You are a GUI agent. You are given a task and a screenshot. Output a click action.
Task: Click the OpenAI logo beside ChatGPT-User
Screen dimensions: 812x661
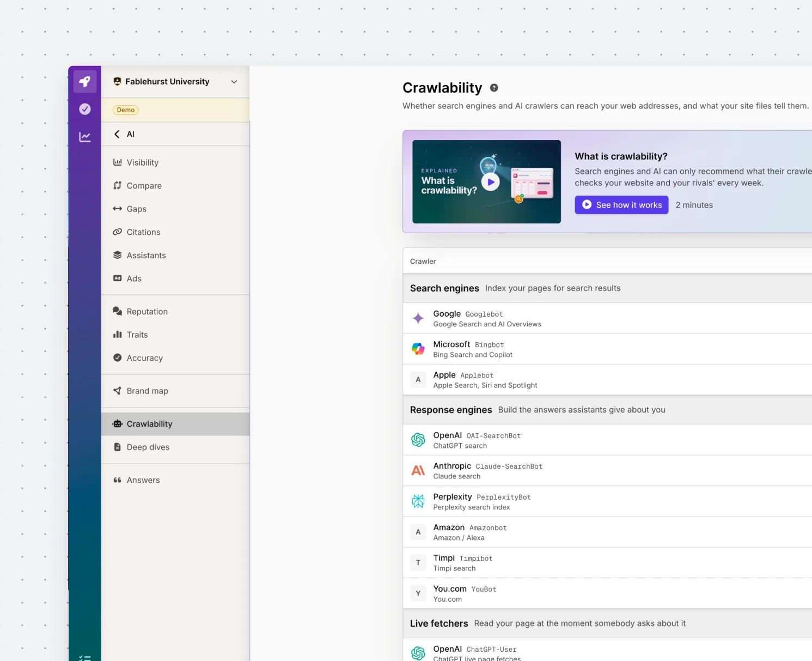point(418,653)
